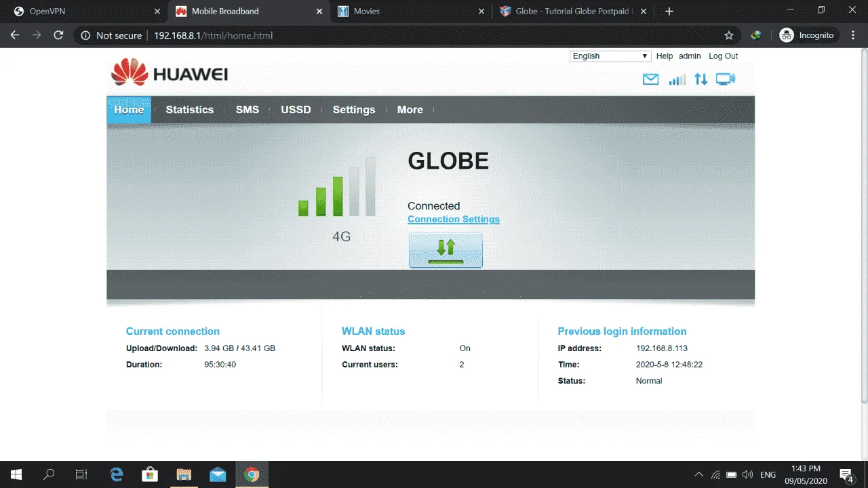
Task: Open Windows search magnifier on taskbar
Action: click(49, 474)
